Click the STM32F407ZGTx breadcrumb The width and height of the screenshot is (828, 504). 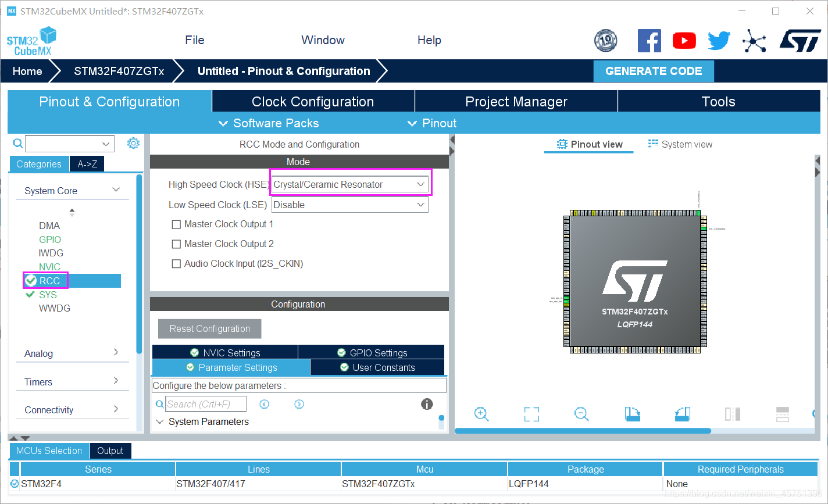(119, 71)
